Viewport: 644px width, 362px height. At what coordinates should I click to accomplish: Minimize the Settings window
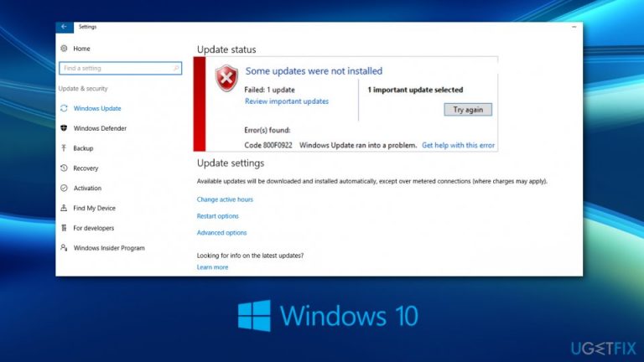click(574, 27)
